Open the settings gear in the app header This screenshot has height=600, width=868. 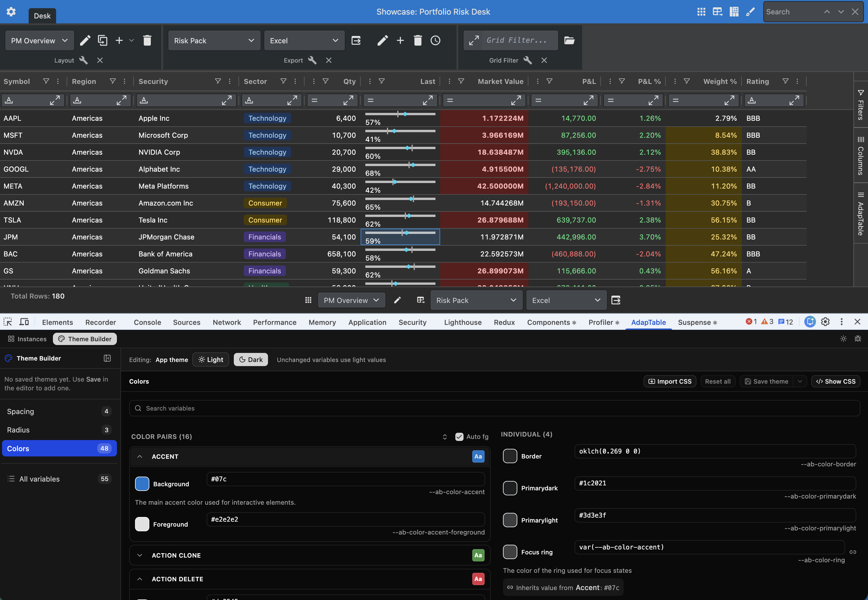click(x=11, y=12)
